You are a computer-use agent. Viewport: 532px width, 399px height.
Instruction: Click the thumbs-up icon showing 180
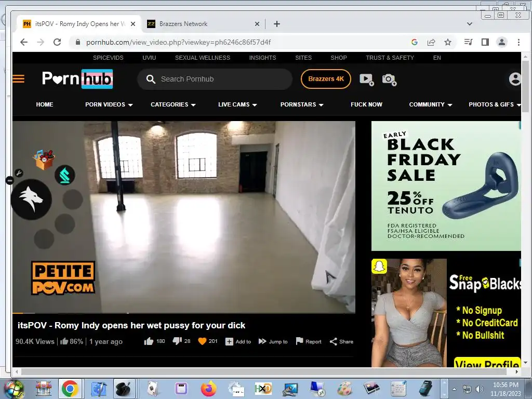coord(149,341)
